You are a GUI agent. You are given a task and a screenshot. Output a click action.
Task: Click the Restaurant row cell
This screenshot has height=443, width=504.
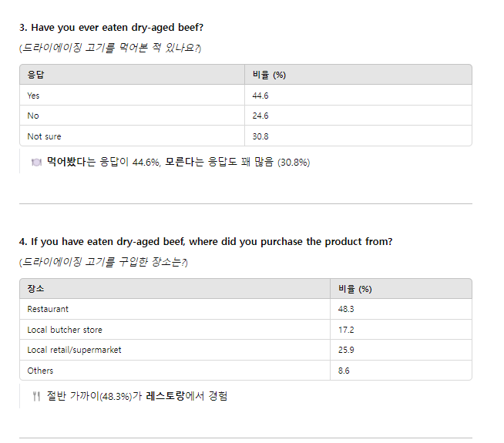click(48, 309)
